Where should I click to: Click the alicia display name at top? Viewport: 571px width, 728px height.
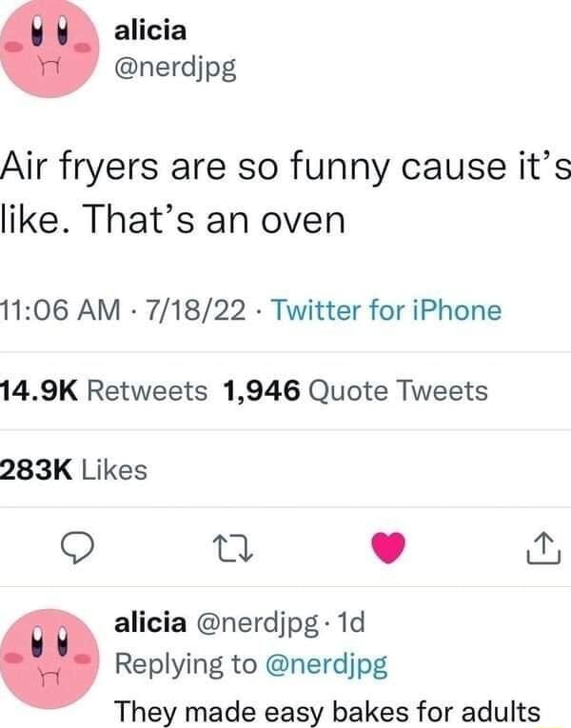coord(150,31)
